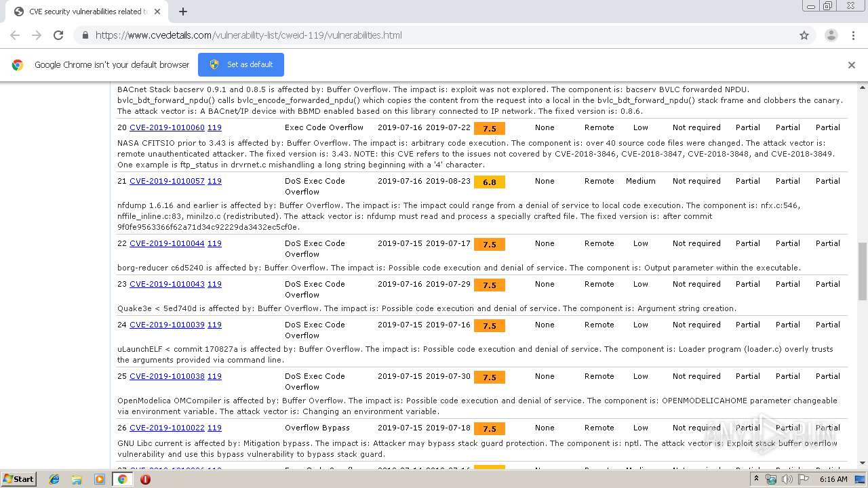Open the CVE-2019-1010022 link
Image resolution: width=868 pixels, height=488 pixels.
coord(167,428)
